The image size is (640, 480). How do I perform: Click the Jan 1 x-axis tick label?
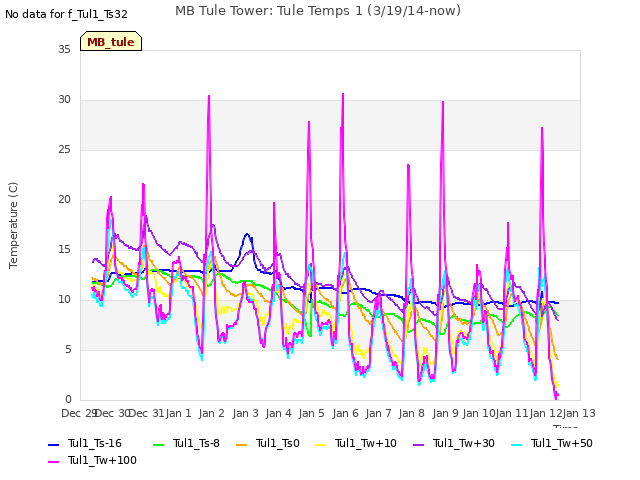click(178, 413)
